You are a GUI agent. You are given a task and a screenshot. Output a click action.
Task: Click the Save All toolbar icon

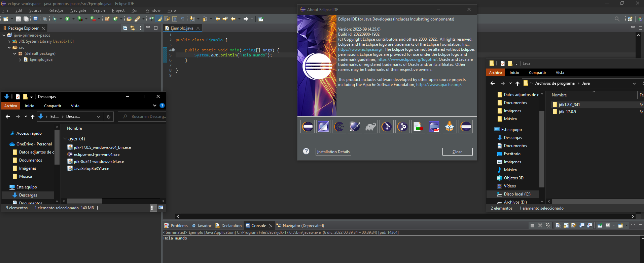point(26,19)
